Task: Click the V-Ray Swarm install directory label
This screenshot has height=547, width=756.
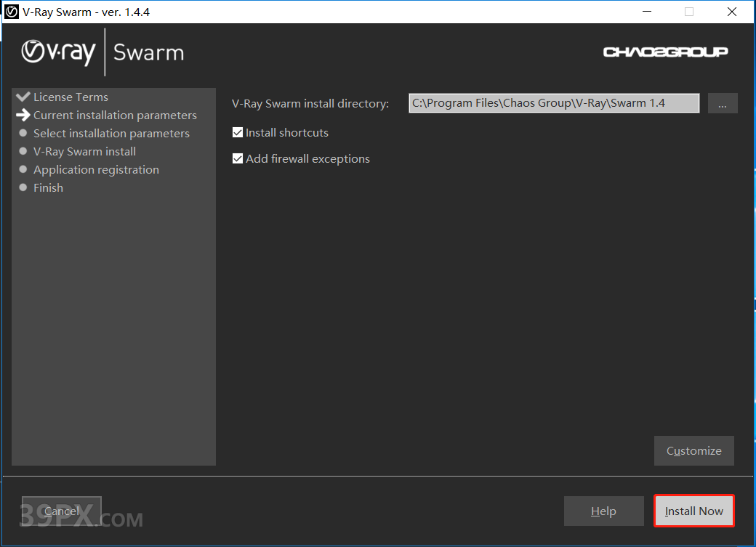Action: coord(310,104)
